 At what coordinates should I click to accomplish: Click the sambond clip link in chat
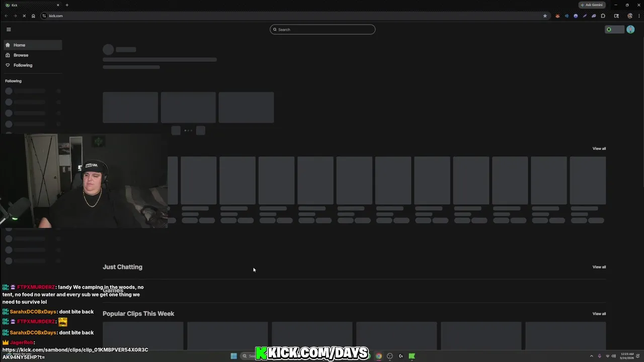(75, 353)
